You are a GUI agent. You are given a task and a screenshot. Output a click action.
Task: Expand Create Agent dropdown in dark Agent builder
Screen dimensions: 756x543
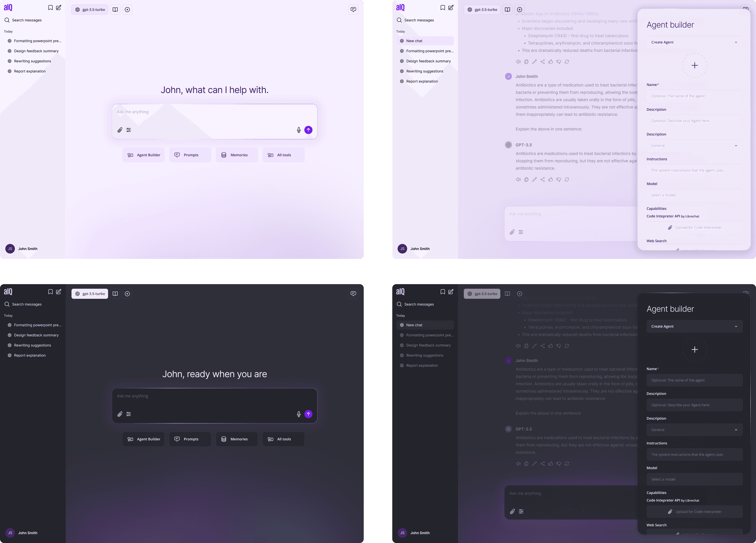(x=695, y=327)
